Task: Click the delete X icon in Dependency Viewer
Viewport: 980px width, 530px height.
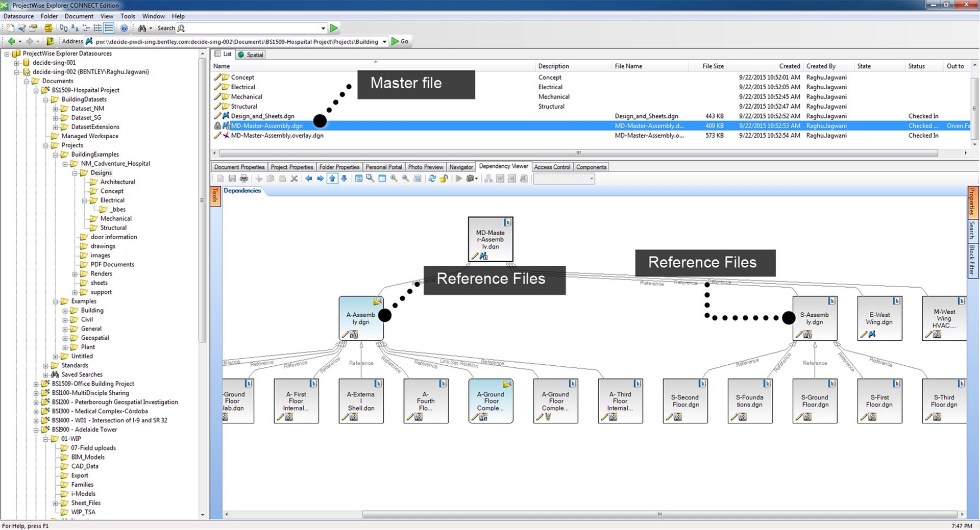Action: click(x=294, y=179)
